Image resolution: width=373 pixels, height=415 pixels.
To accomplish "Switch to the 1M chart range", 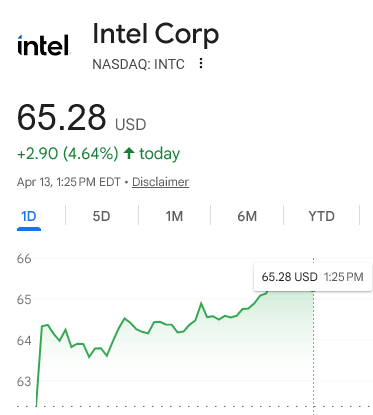I will click(x=174, y=217).
